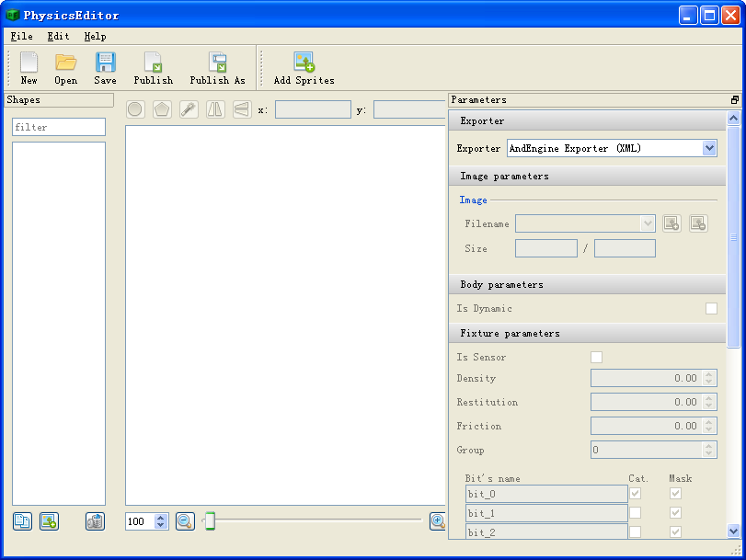Select the polygon shape tool
This screenshot has height=560, width=746.
point(162,109)
